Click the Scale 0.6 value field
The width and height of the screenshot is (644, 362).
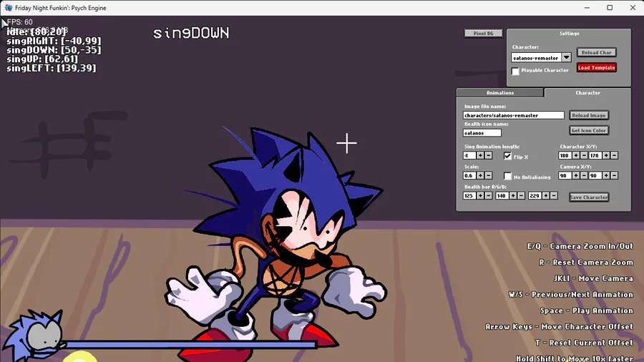tap(469, 176)
